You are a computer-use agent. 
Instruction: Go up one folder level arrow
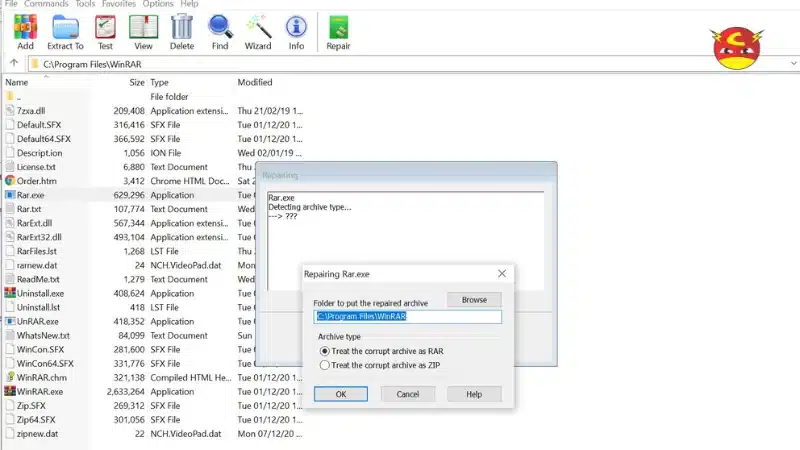[x=14, y=63]
